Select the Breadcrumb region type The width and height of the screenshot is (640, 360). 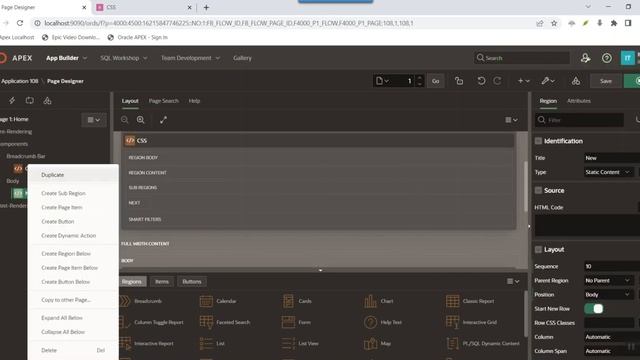click(141, 301)
